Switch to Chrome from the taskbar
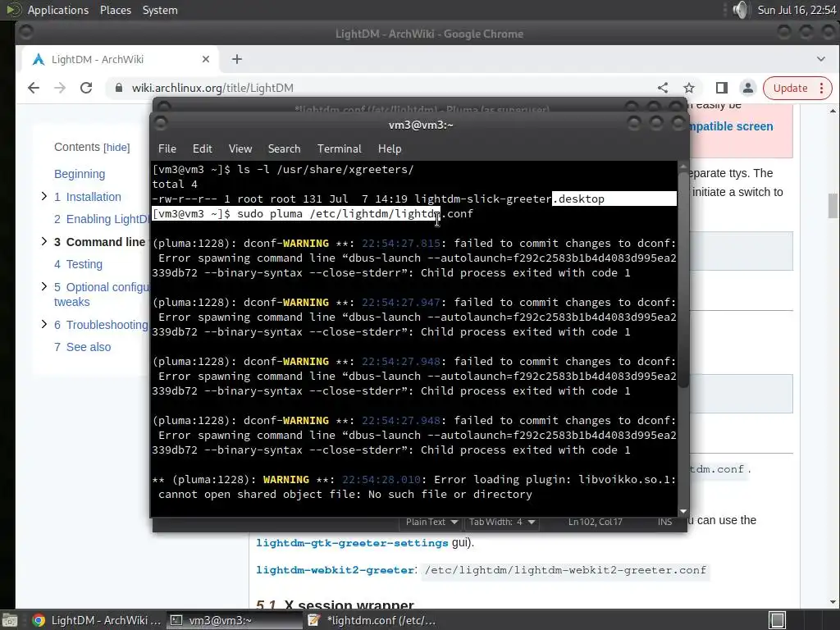Image resolution: width=840 pixels, height=630 pixels. [97, 620]
